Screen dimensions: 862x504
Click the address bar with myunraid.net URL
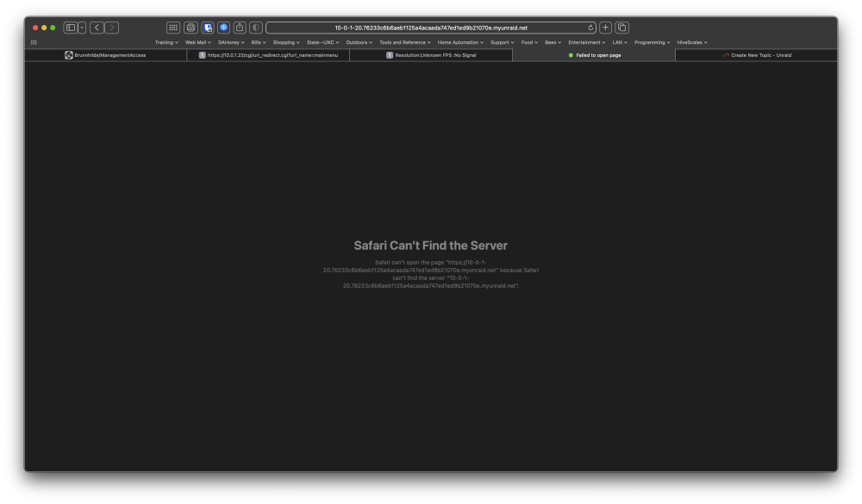(x=430, y=28)
